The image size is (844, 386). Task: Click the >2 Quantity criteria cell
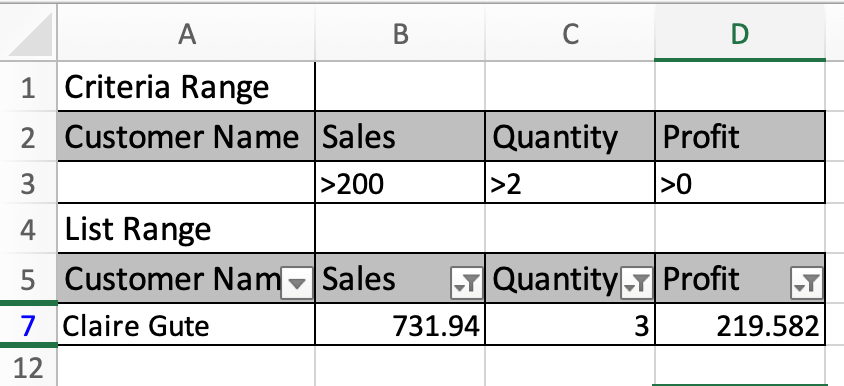point(570,184)
